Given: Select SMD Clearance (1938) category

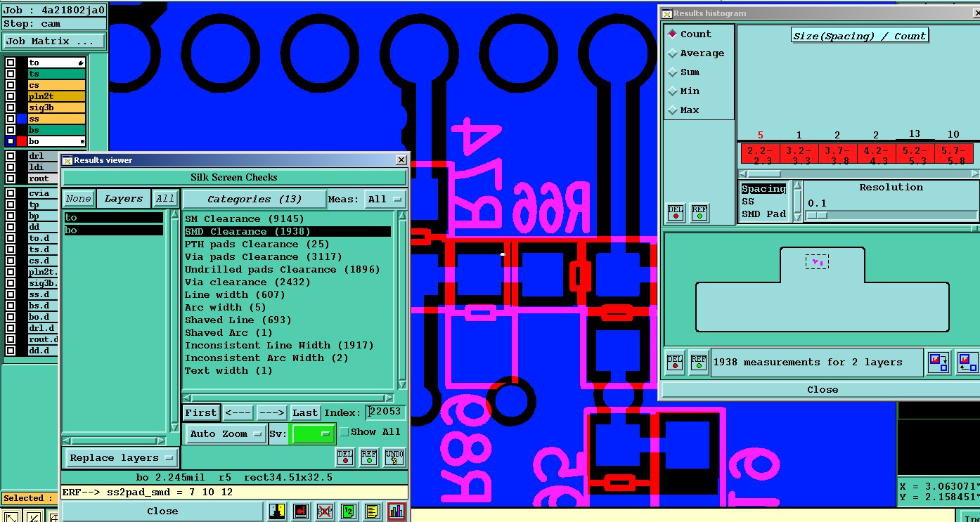Looking at the screenshot, I should 287,231.
